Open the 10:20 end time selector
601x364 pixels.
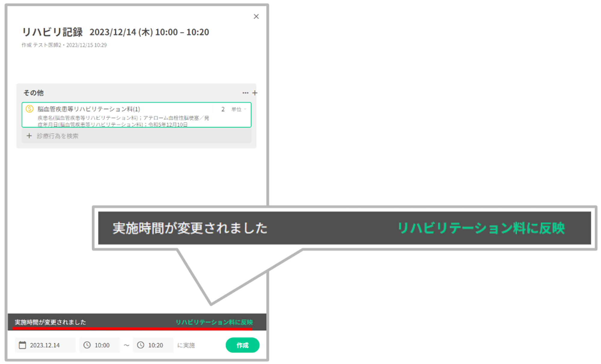click(x=155, y=345)
